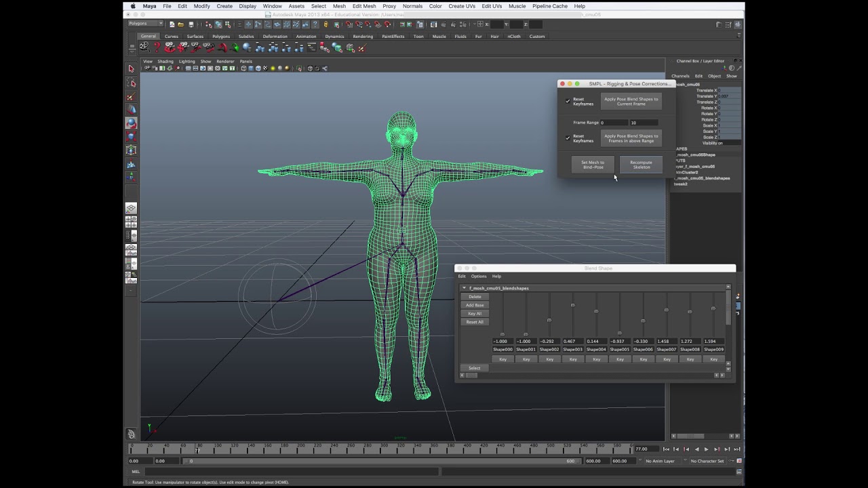This screenshot has height=488, width=868.
Task: Click the Shape006 blend shape slider handle
Action: click(643, 321)
